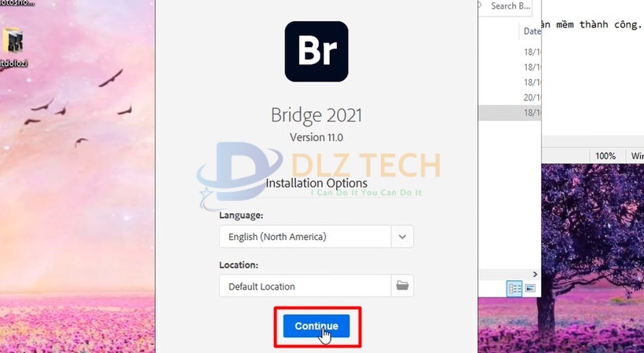Switch Explorer to the Details view icon

(514, 288)
